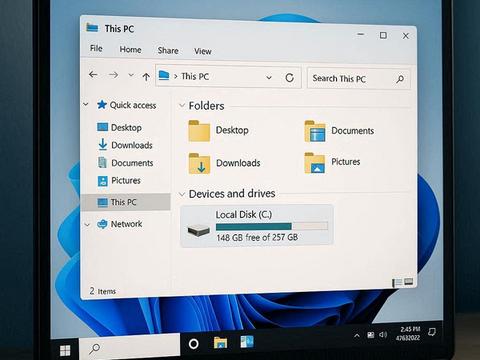The image size is (480, 360).
Task: Open the File menu
Action: tap(96, 48)
